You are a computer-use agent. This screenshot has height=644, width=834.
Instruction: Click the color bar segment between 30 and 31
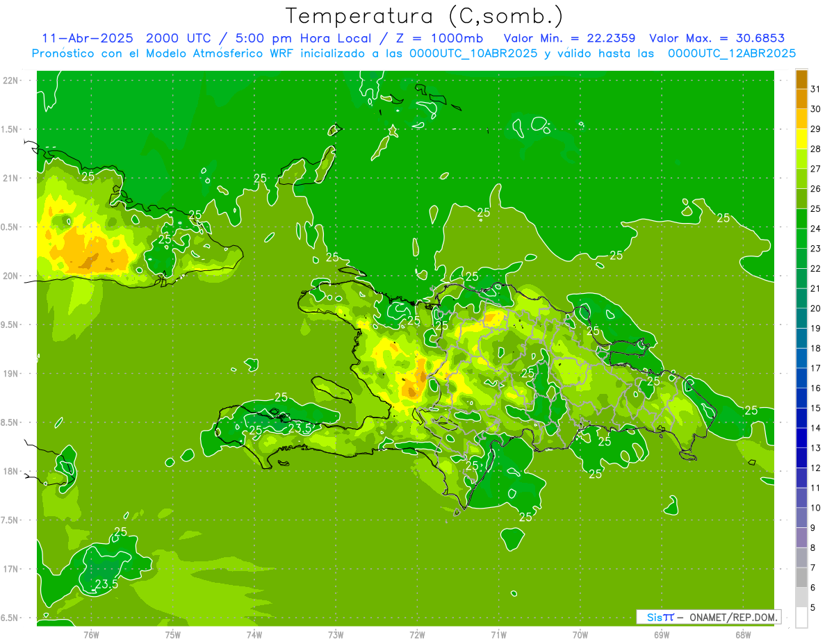point(801,99)
